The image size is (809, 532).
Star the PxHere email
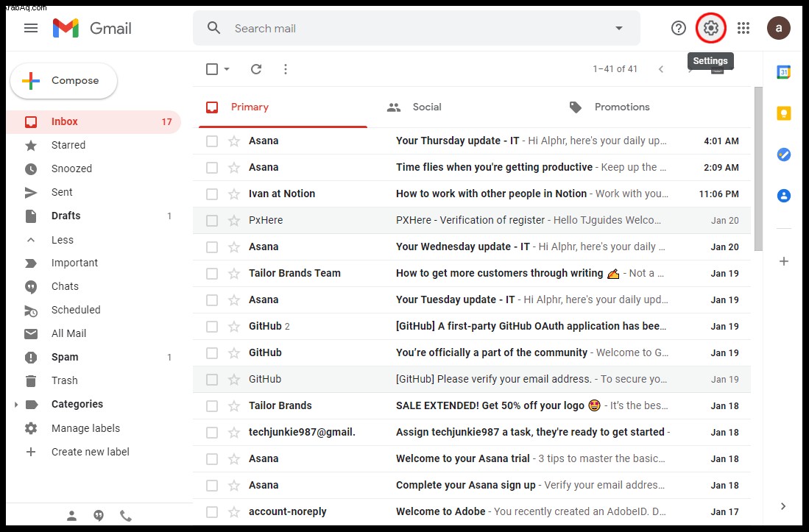pyautogui.click(x=234, y=221)
